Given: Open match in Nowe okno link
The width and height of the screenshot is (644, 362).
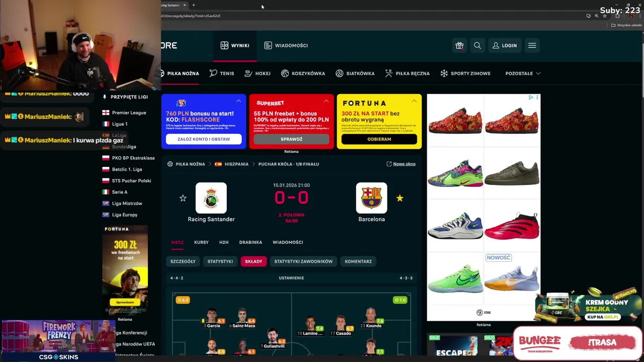Looking at the screenshot, I should 401,164.
